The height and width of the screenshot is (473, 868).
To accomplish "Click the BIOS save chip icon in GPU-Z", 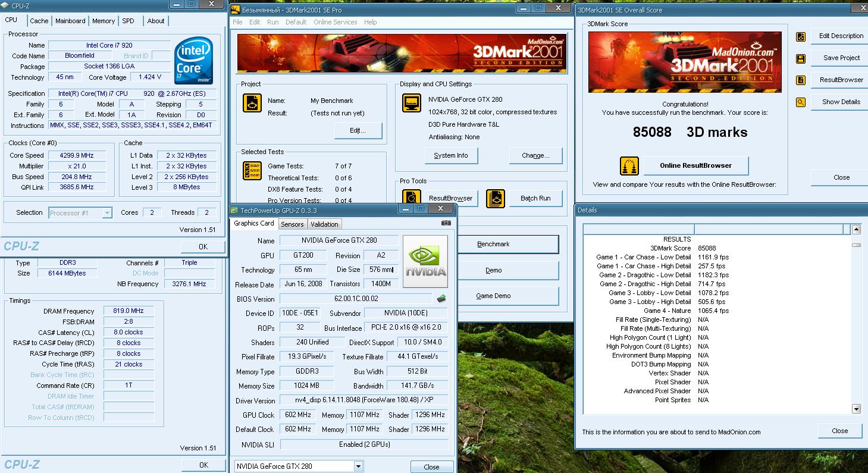I will (x=441, y=299).
